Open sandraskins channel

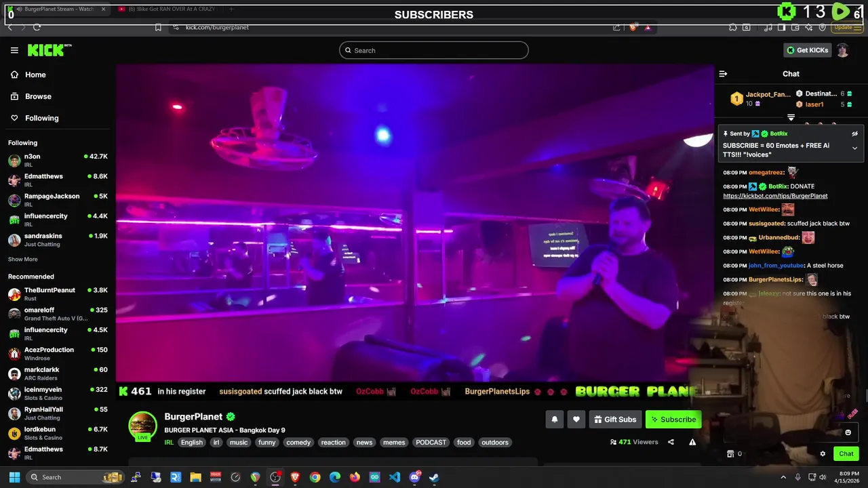58,240
